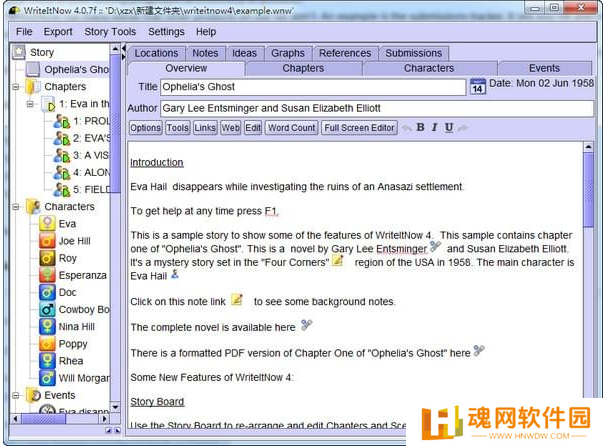
Task: Switch to the References tab
Action: [345, 53]
